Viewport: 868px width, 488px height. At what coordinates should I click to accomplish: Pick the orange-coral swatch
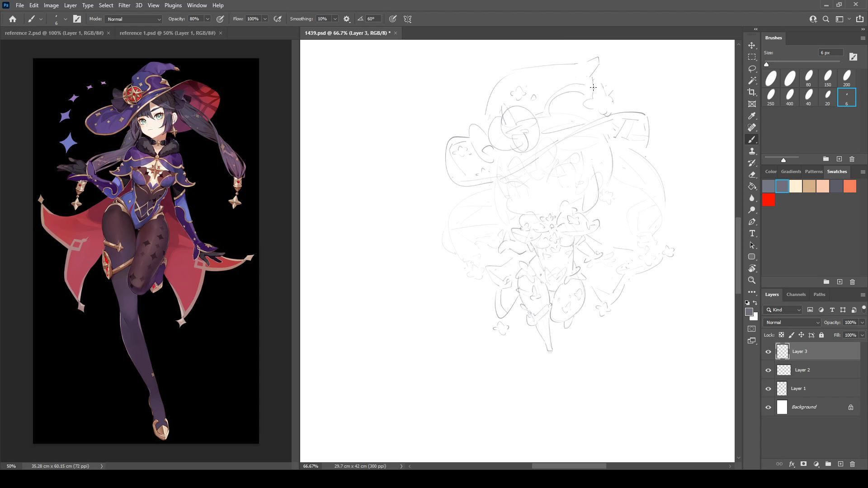click(850, 186)
